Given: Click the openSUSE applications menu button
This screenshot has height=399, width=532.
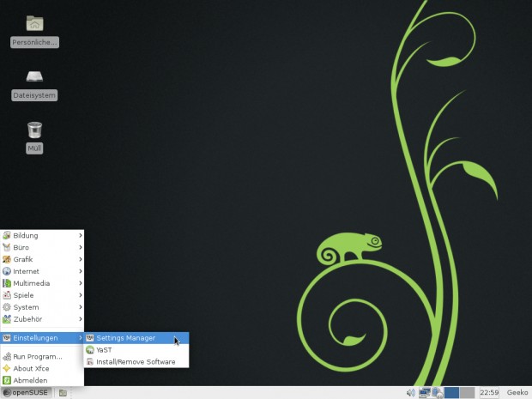Looking at the screenshot, I should tap(27, 392).
